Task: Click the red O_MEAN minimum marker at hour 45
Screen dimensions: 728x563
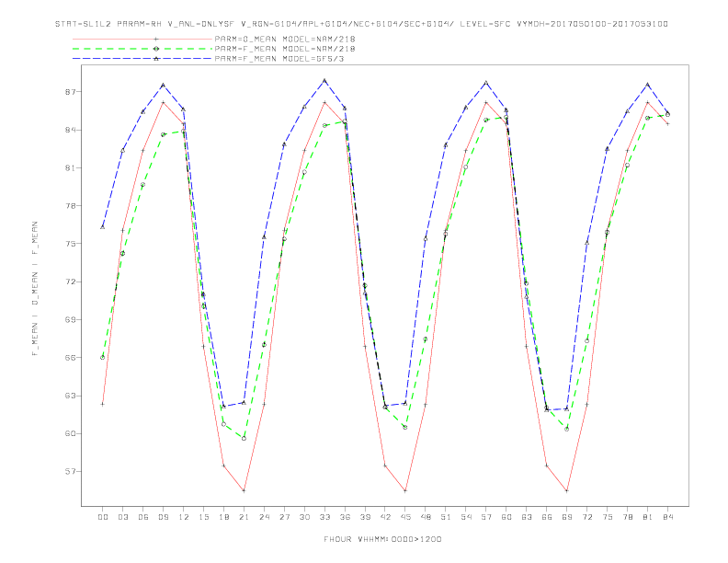Action: [x=405, y=490]
